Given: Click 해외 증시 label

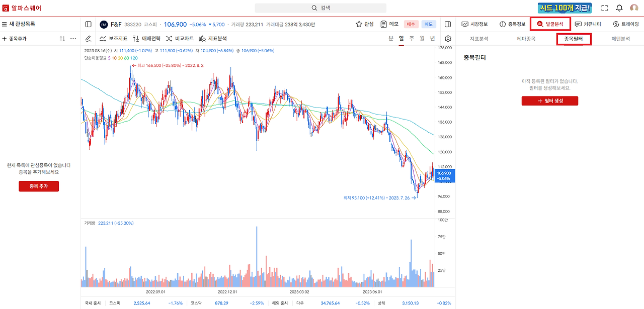Looking at the screenshot, I should point(280,303).
